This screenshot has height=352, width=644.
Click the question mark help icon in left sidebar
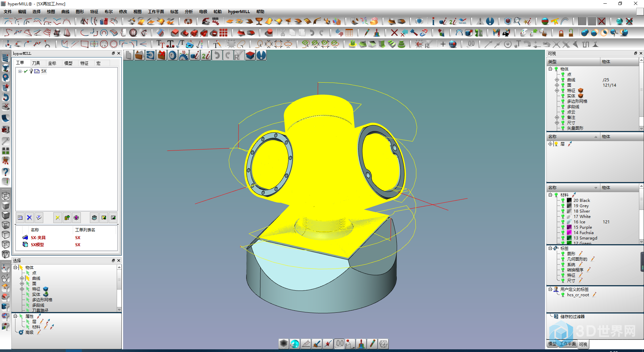[x=6, y=172]
